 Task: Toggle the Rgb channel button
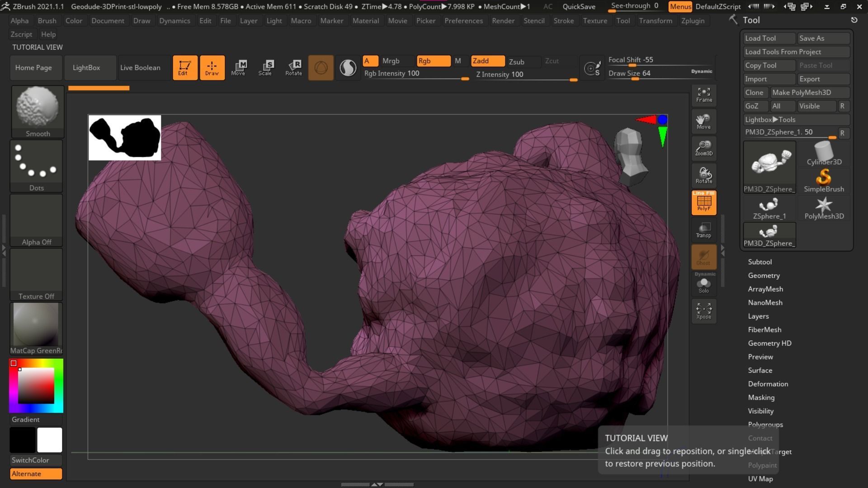[433, 61]
